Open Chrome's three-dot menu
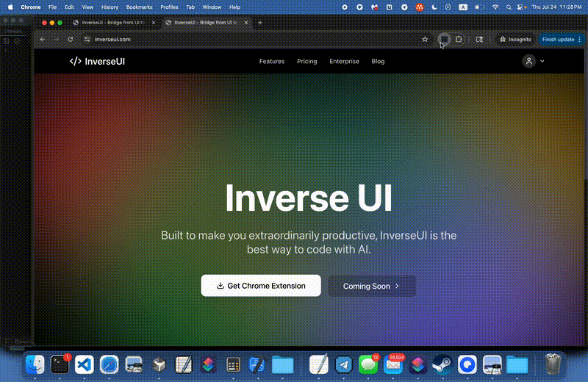The width and height of the screenshot is (588, 382). click(x=580, y=40)
